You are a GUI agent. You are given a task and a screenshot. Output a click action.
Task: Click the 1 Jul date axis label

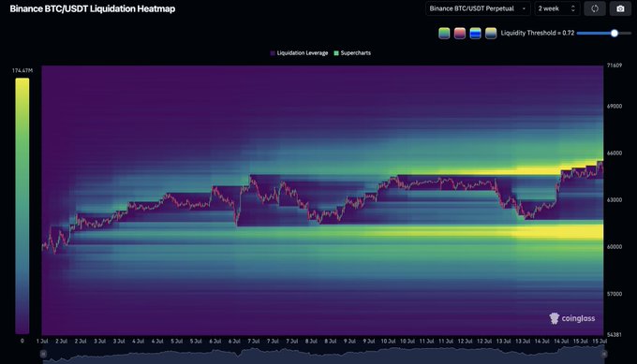[x=42, y=342]
